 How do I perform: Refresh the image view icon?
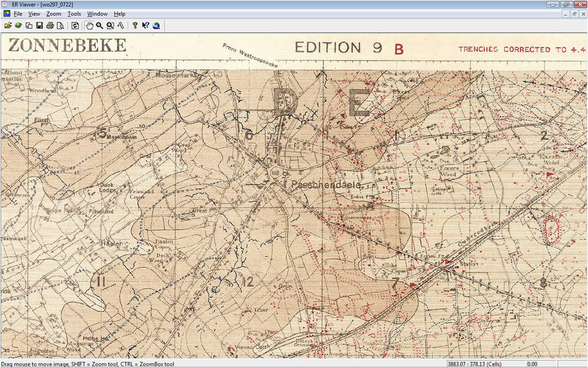coord(75,25)
